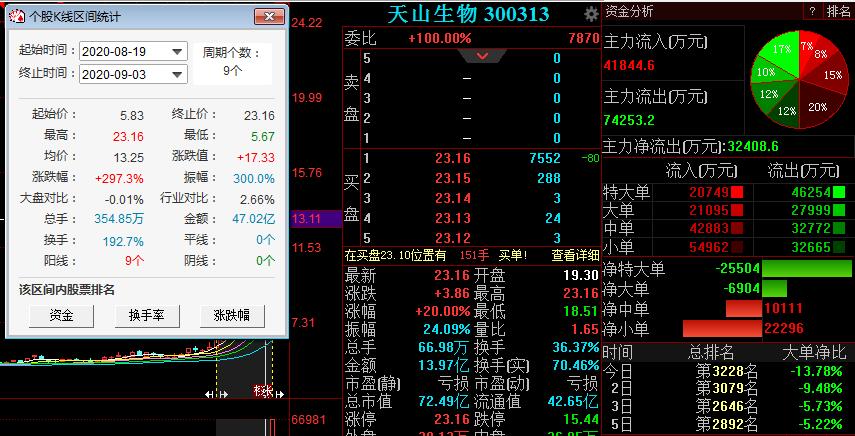Click the red chevron arrow above the sell orders
The width and height of the screenshot is (855, 436).
(482, 56)
